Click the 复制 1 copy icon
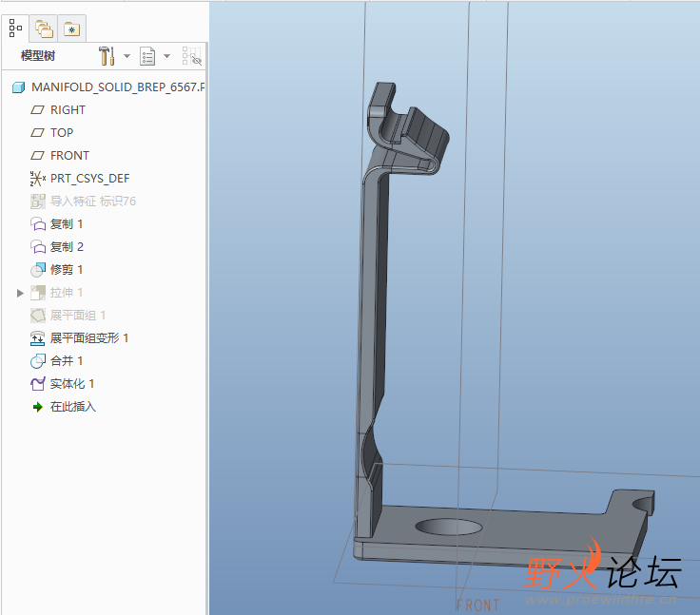The image size is (700, 615). coord(38,224)
